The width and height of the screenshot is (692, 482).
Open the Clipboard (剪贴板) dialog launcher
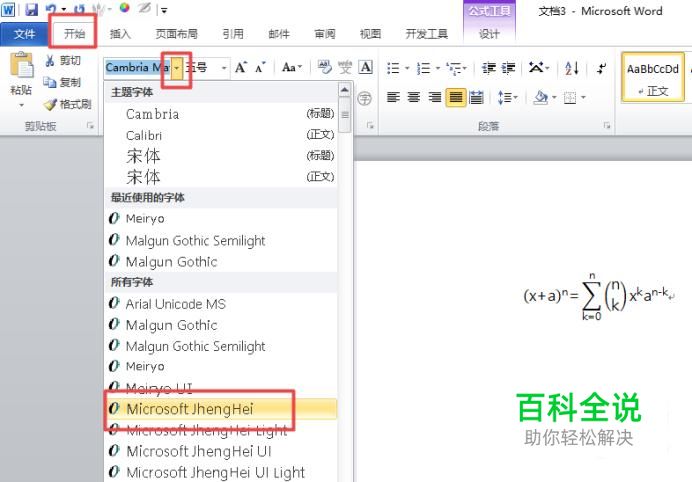tap(90, 126)
